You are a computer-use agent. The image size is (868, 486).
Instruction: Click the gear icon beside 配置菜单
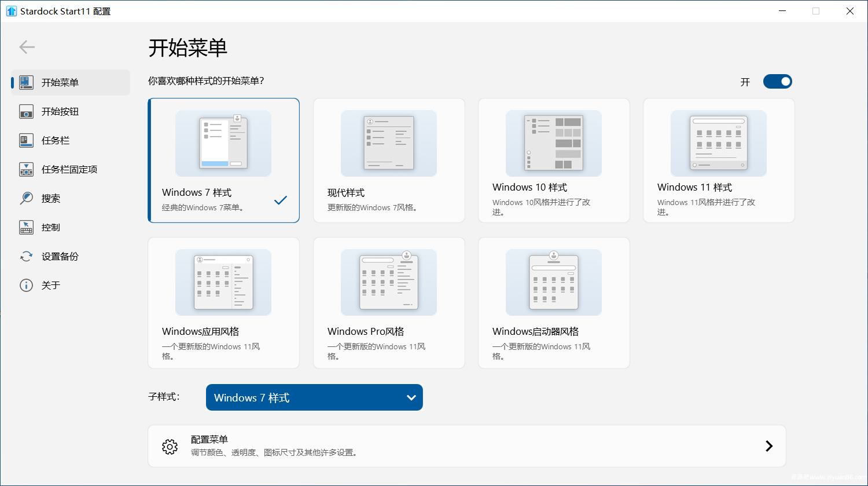click(170, 446)
